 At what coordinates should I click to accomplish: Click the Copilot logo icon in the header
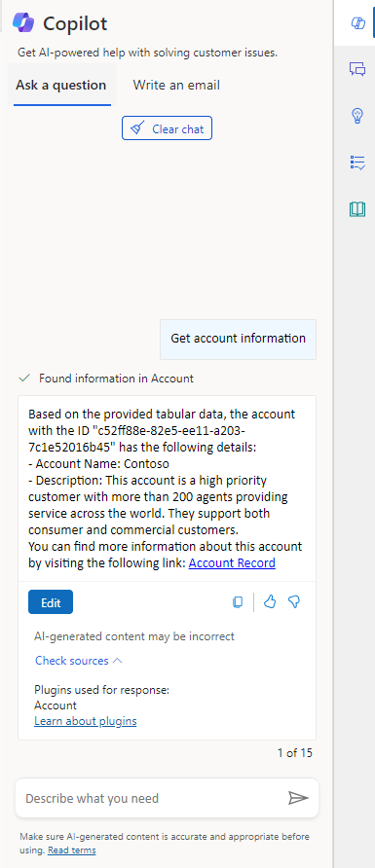point(23,23)
